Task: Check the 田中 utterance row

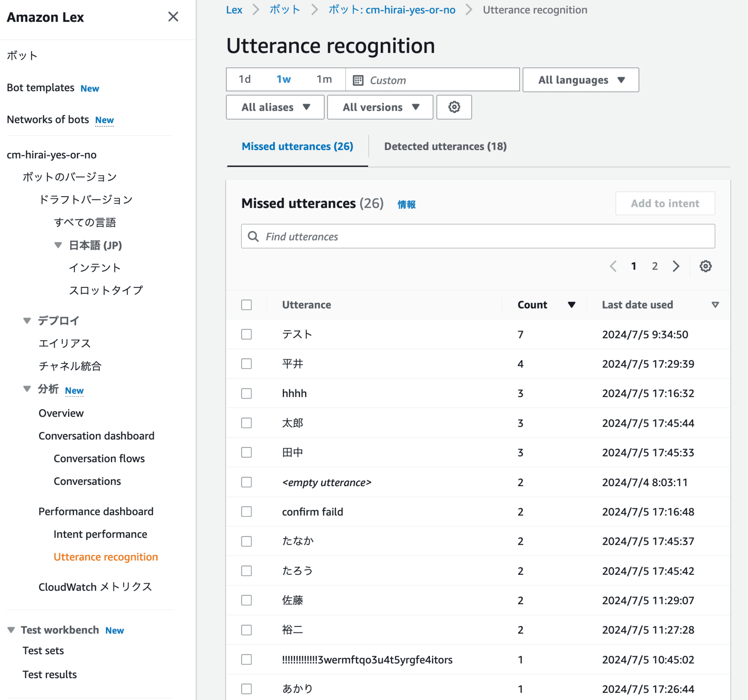Action: tap(246, 452)
